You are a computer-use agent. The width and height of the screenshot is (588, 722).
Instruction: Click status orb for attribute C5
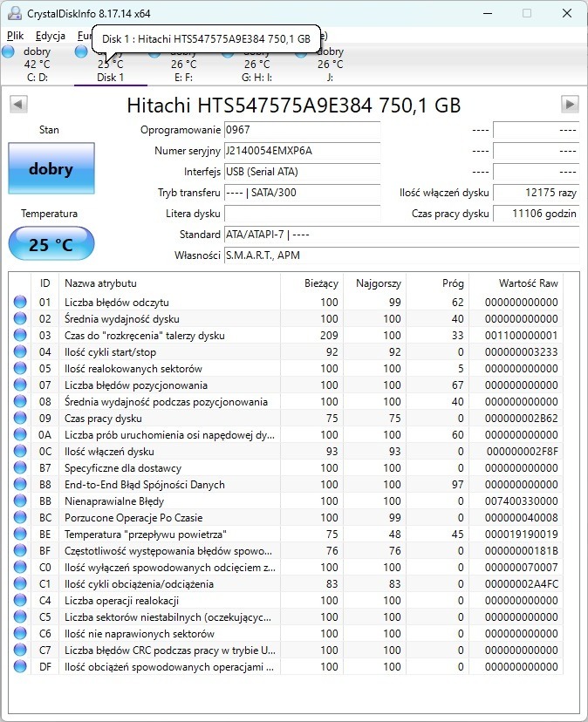tap(20, 617)
